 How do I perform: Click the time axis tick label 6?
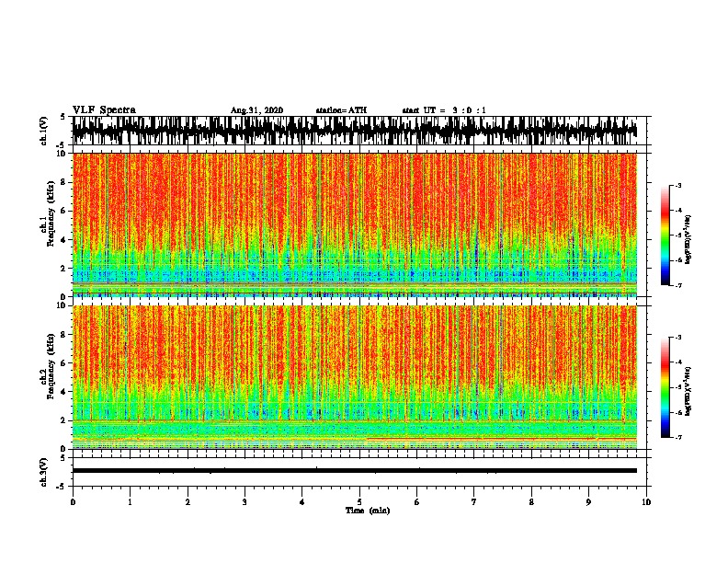pyautogui.click(x=416, y=502)
